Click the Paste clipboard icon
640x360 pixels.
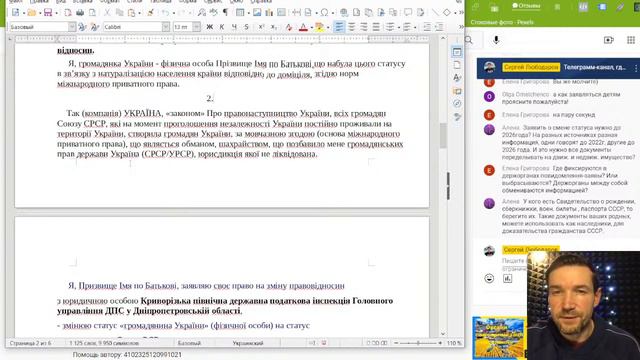point(131,13)
